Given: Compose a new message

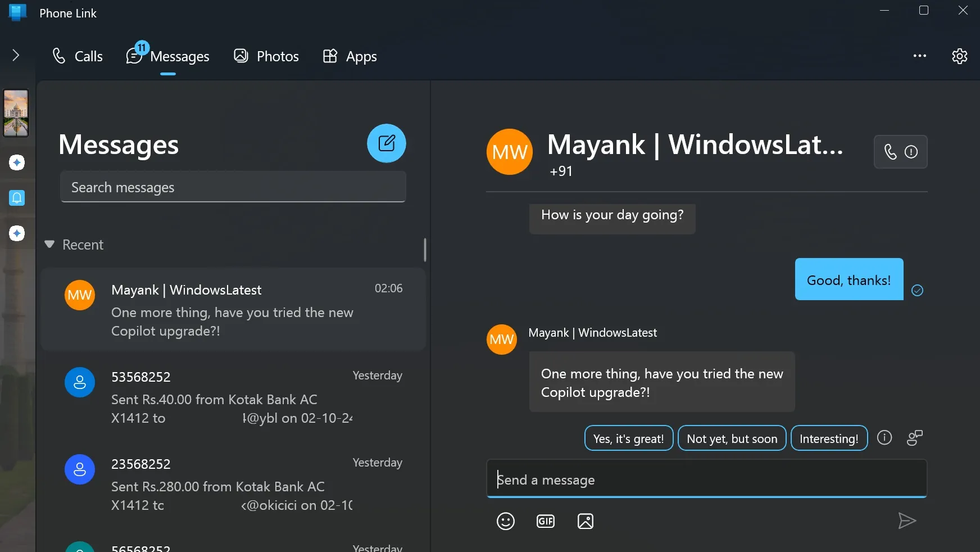Looking at the screenshot, I should (387, 143).
